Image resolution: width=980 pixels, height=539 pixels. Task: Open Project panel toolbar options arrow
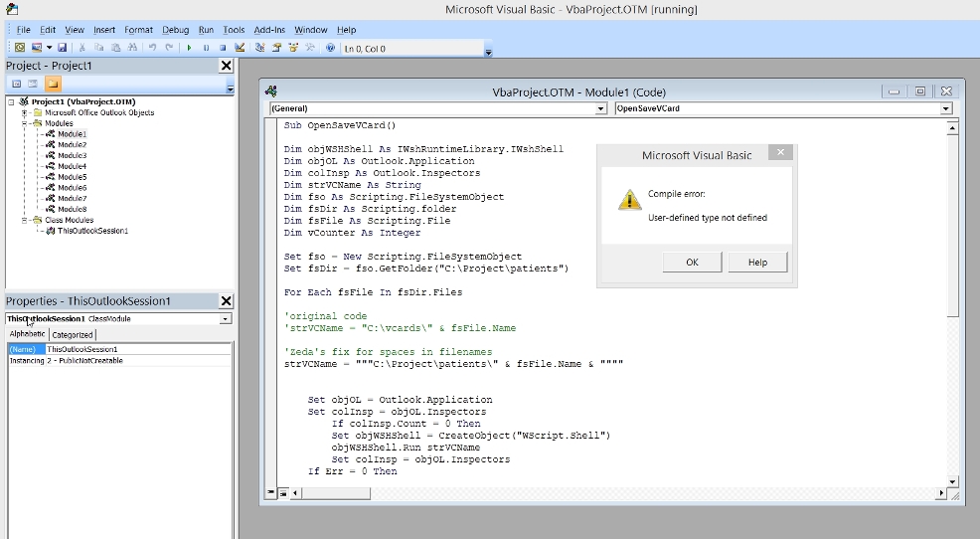tap(230, 89)
